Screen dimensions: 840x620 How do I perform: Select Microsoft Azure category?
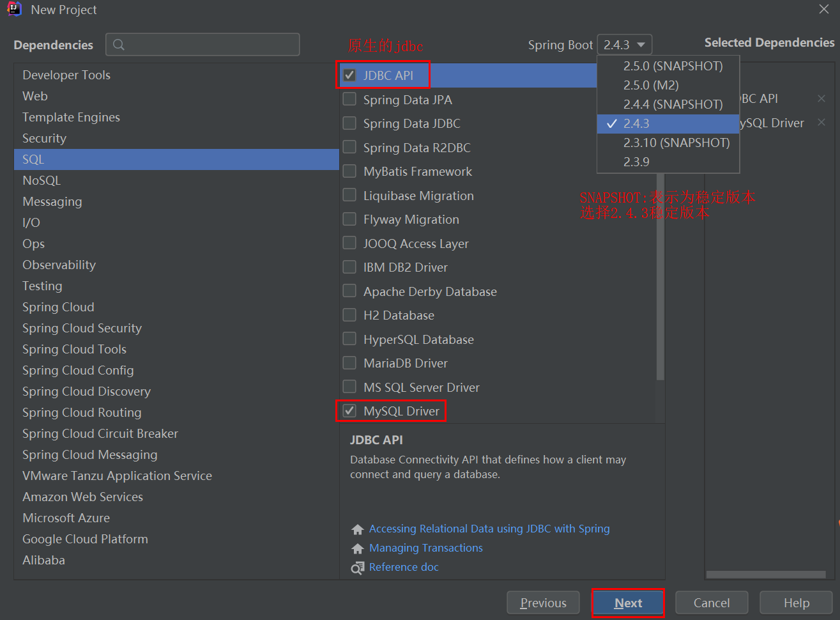click(176, 518)
